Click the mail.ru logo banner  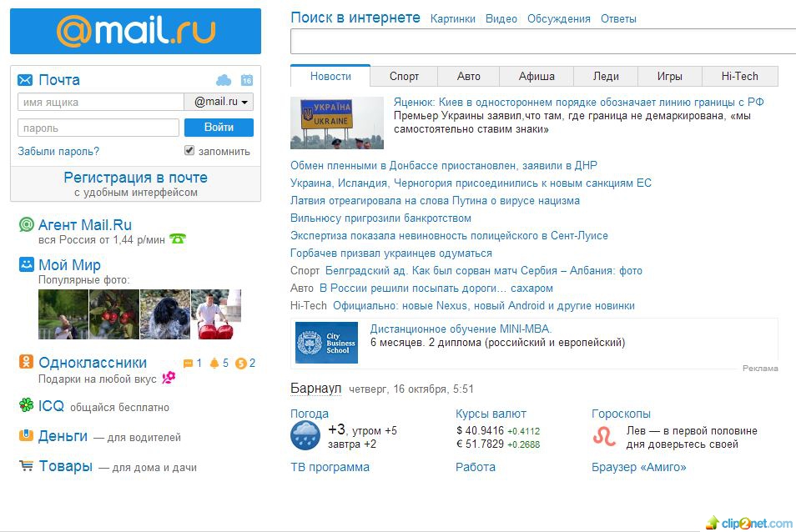click(135, 31)
